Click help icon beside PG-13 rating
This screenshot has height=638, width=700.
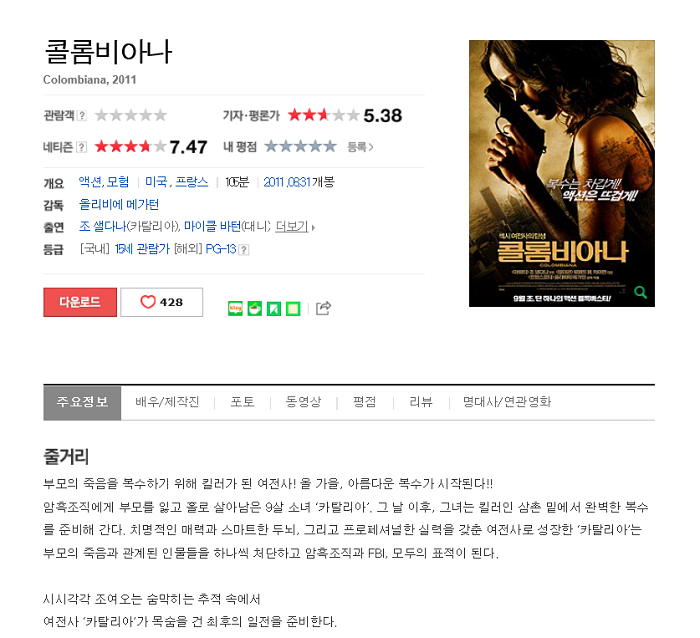(244, 250)
